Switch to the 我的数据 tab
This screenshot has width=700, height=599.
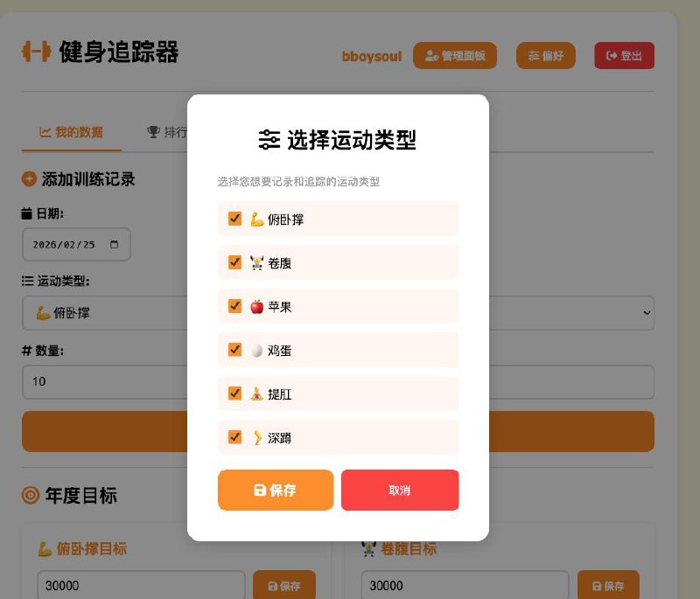click(x=72, y=132)
